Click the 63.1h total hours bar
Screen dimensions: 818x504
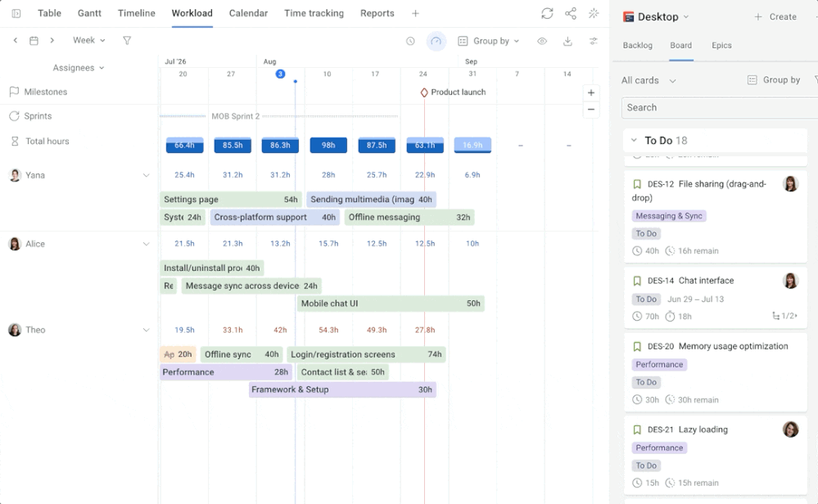tap(425, 145)
